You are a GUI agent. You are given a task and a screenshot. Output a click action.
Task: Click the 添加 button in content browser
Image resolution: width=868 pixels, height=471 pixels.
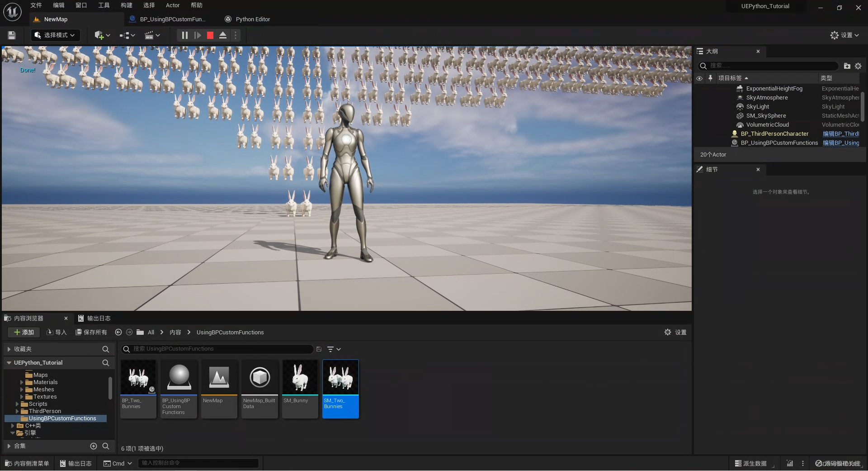(x=24, y=333)
